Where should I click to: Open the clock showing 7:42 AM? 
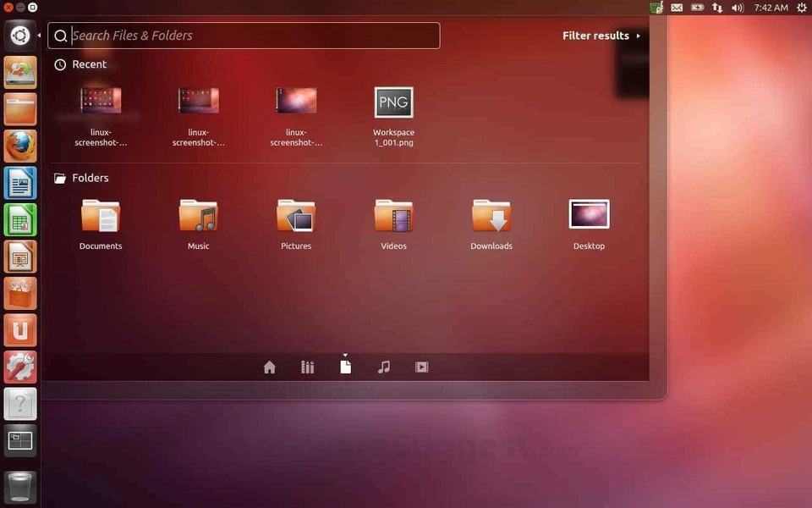coord(771,7)
